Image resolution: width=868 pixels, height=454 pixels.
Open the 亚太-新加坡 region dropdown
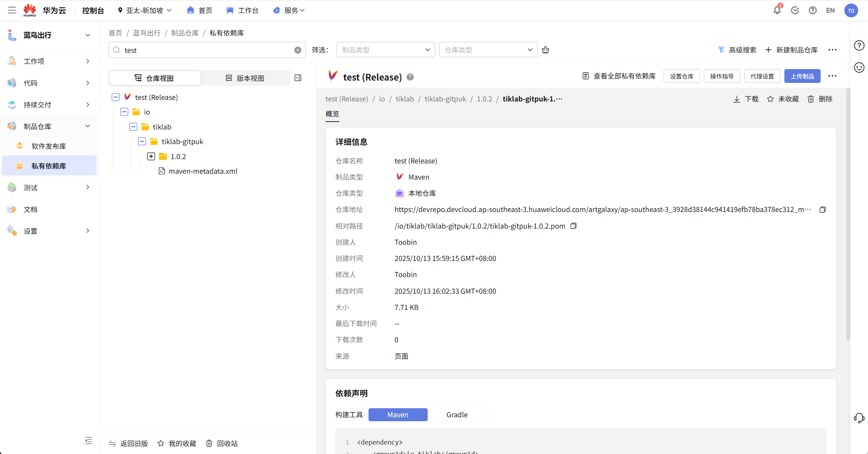point(144,10)
